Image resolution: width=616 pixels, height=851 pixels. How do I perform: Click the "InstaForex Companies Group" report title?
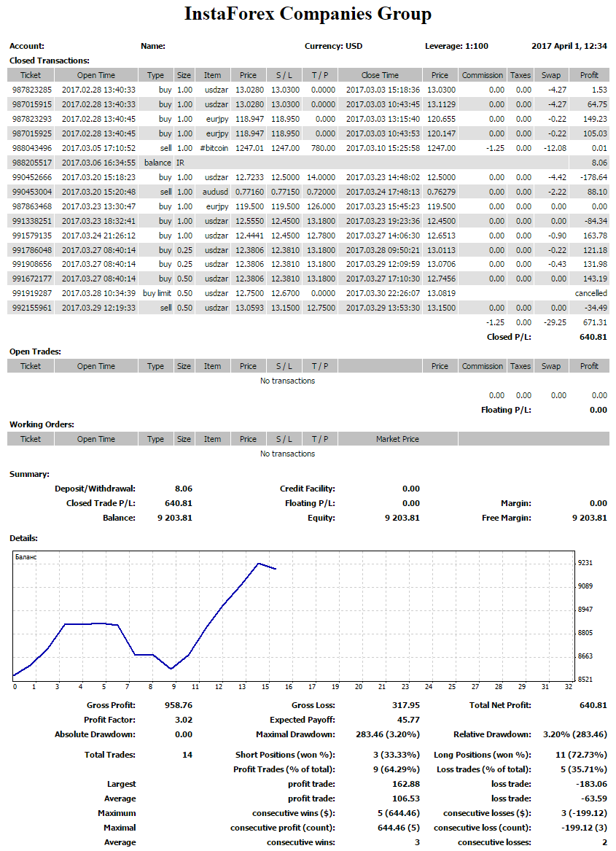[x=308, y=14]
